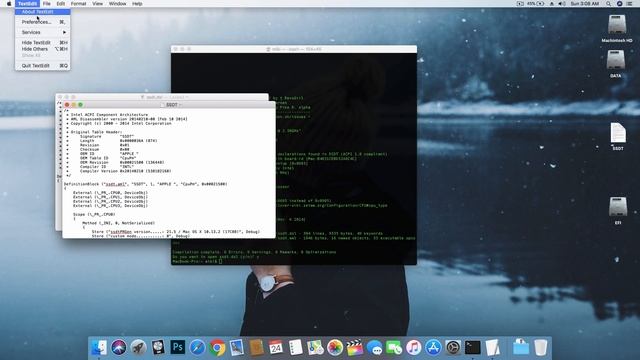The image size is (640, 360).
Task: Open Notification Center list icon
Action: coord(629,4)
